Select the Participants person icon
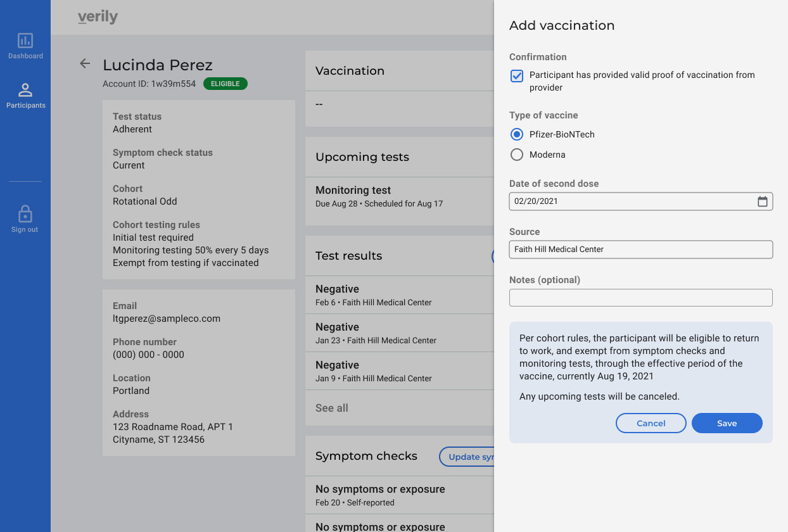The height and width of the screenshot is (532, 788). (x=25, y=89)
